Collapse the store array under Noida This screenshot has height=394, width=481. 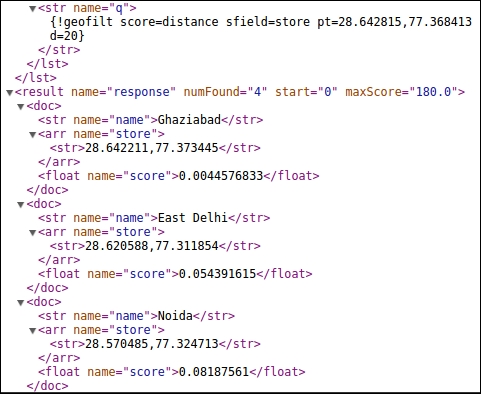pyautogui.click(x=32, y=331)
